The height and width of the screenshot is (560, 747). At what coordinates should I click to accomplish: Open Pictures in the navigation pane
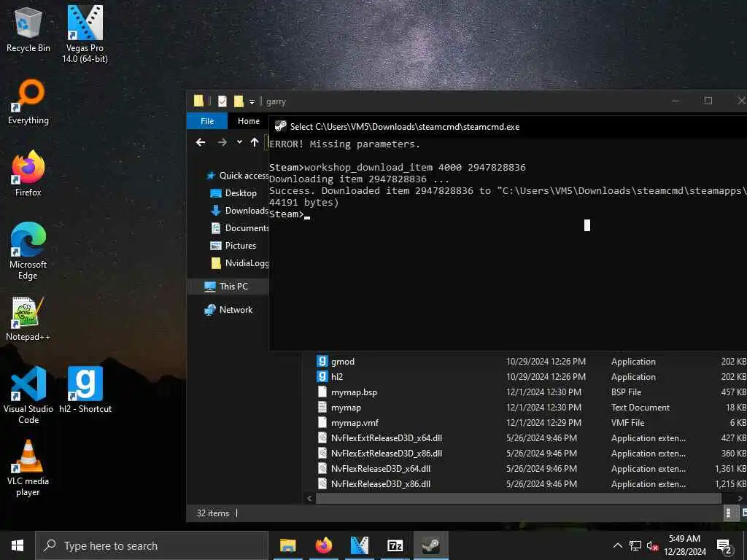233,246
